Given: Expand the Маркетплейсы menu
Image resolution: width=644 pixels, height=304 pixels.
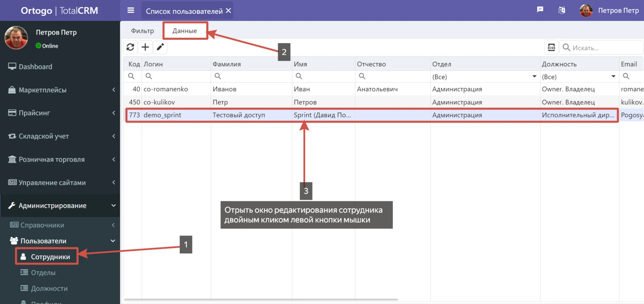Looking at the screenshot, I should [60, 90].
